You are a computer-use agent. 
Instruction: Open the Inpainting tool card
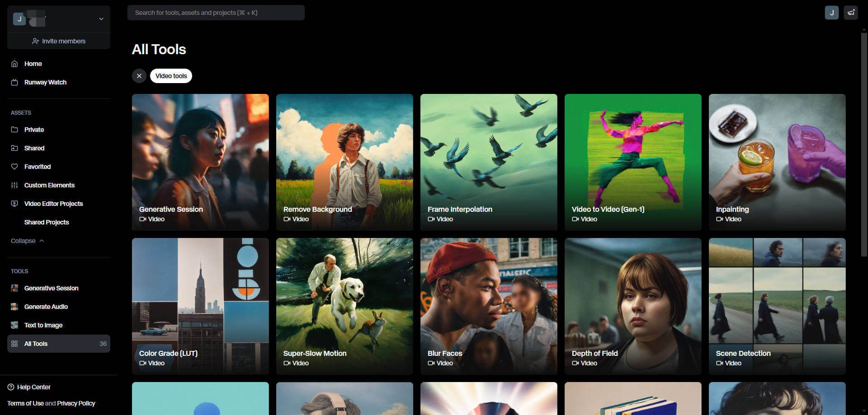777,162
